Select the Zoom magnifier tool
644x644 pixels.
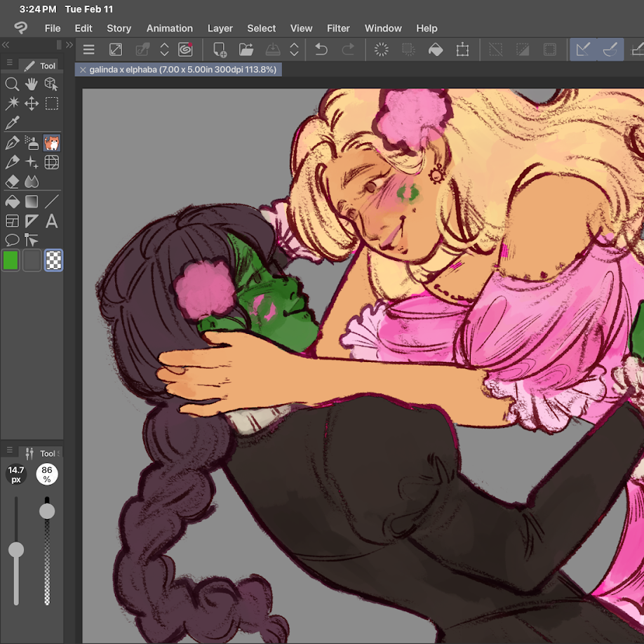pyautogui.click(x=12, y=83)
